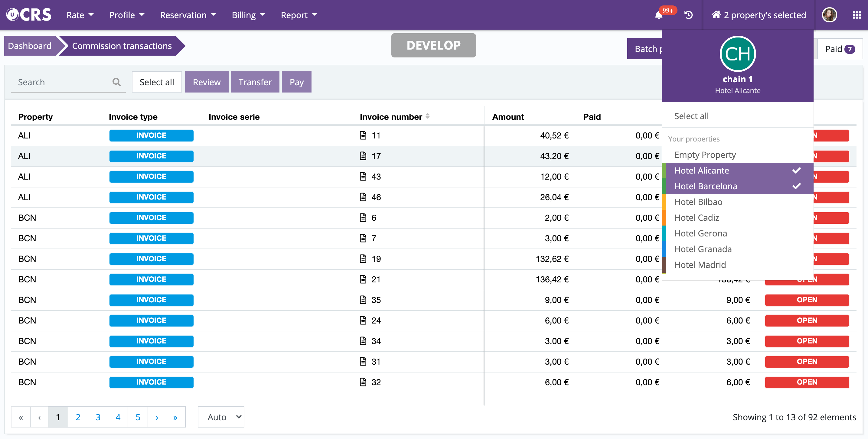Image resolution: width=868 pixels, height=439 pixels.
Task: Click the user avatar photo
Action: 829,15
